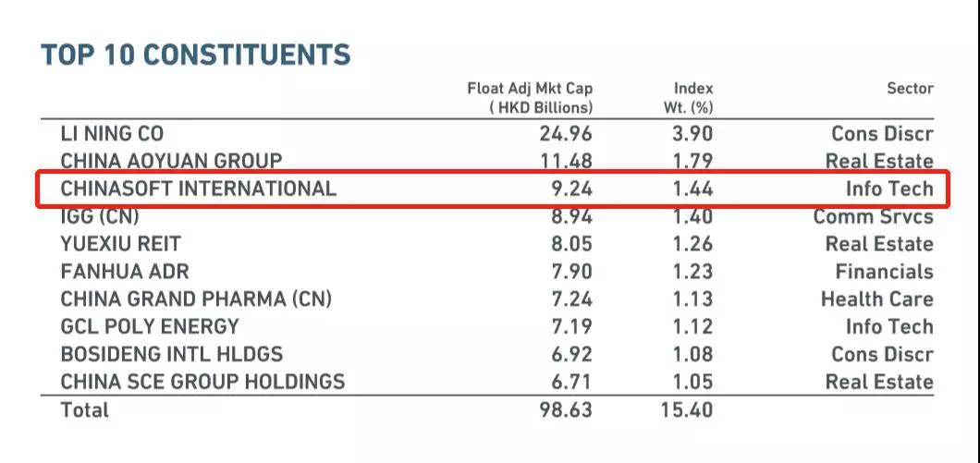Click the IGG (CN) constituent name
980x463 pixels.
100,217
